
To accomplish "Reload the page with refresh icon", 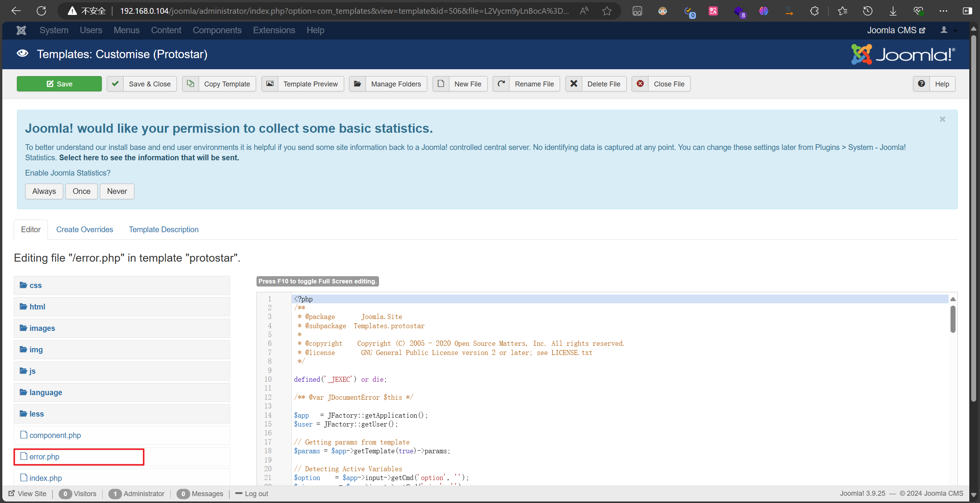I will click(41, 11).
